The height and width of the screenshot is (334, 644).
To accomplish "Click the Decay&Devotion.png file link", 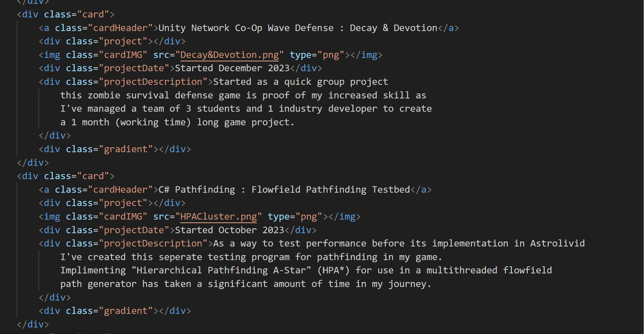I will pos(229,55).
